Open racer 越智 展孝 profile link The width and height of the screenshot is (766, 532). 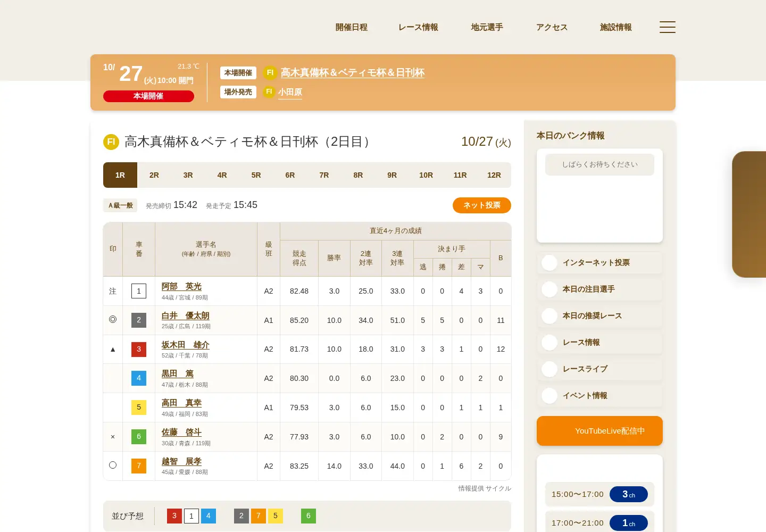click(181, 461)
